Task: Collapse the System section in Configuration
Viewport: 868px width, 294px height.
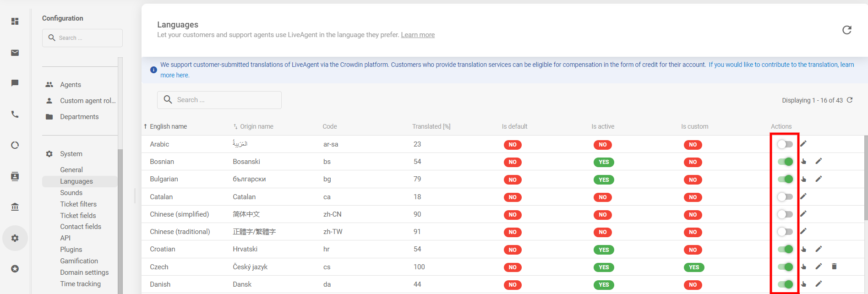Action: click(71, 154)
